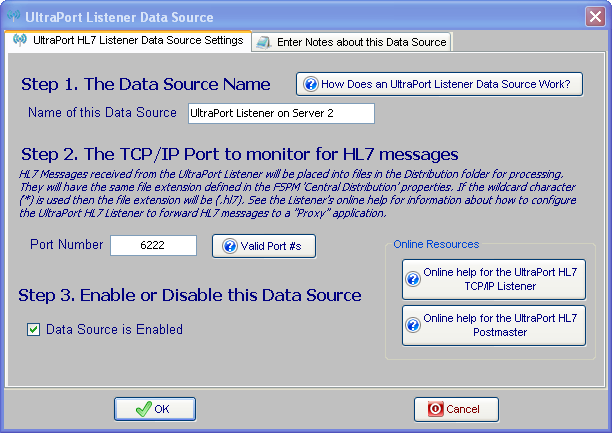Click question mark icon beside Valid Port #s
612x433 pixels.
coord(230,246)
